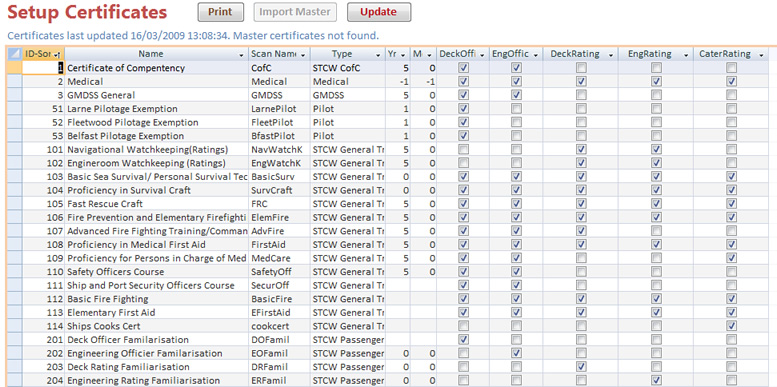Uncheck DeckOffi for Certificate of Compentency
Screen dimensions: 777x387
click(463, 68)
